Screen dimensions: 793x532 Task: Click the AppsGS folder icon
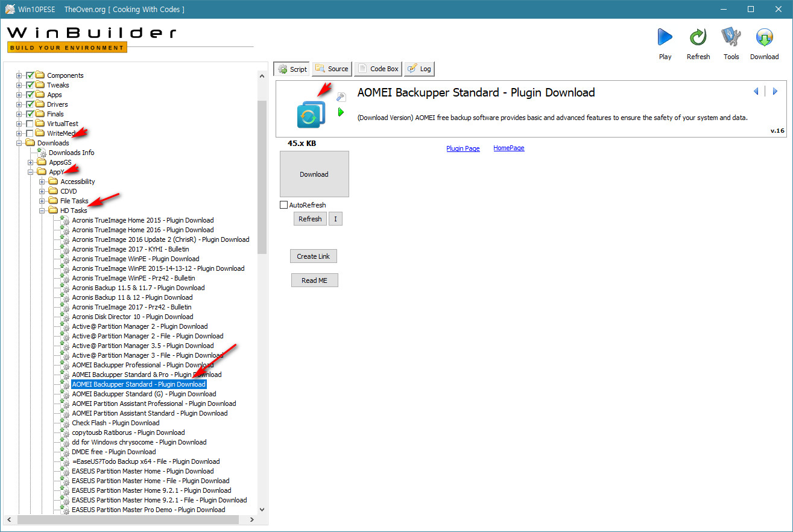pyautogui.click(x=41, y=162)
